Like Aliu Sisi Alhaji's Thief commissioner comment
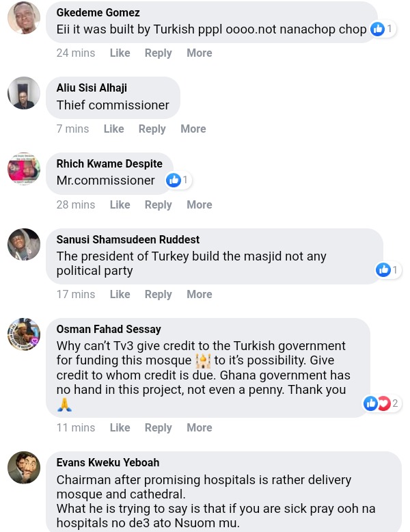This screenshot has width=410, height=532. click(114, 129)
